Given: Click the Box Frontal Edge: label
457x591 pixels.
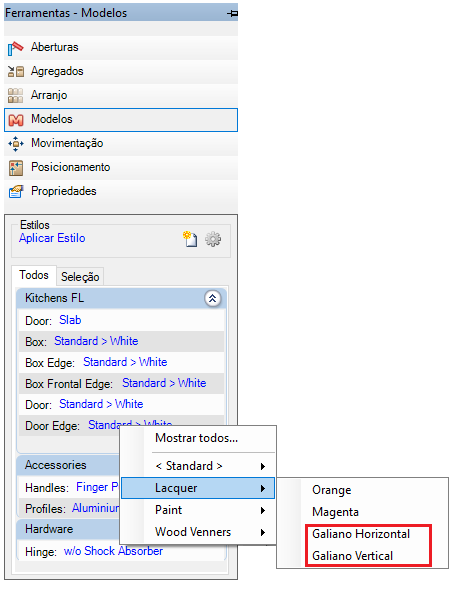Looking at the screenshot, I should point(69,384).
